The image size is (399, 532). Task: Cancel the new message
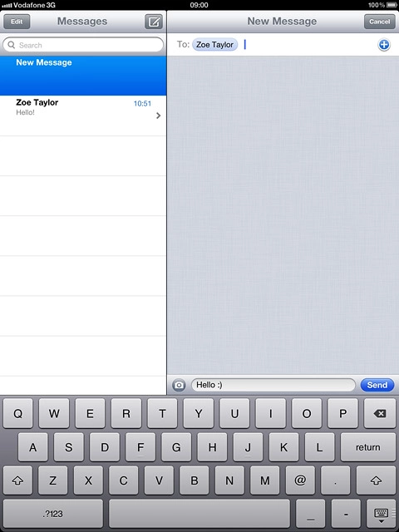point(380,22)
